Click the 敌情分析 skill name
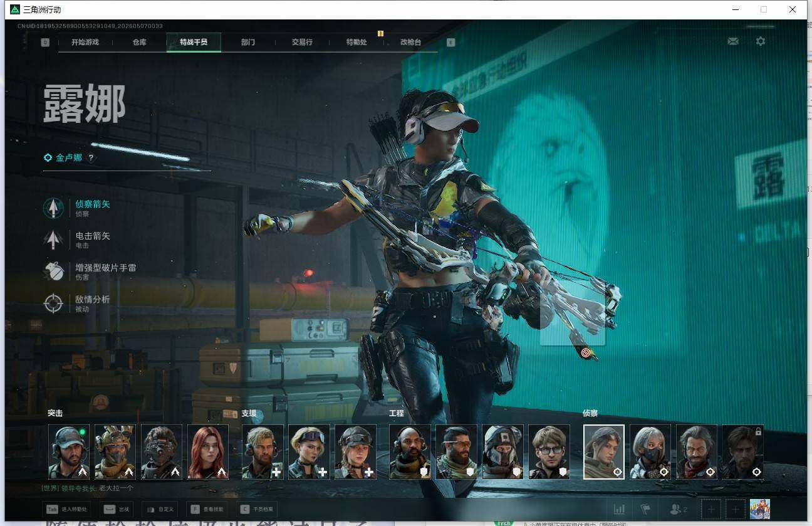 tap(92, 299)
